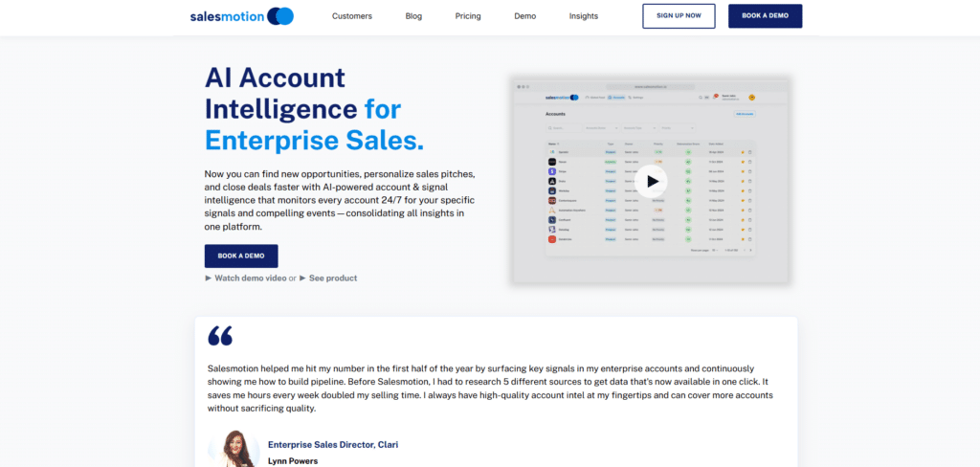Click BOOK A DEMO in the header
The image size is (980, 467).
(765, 16)
